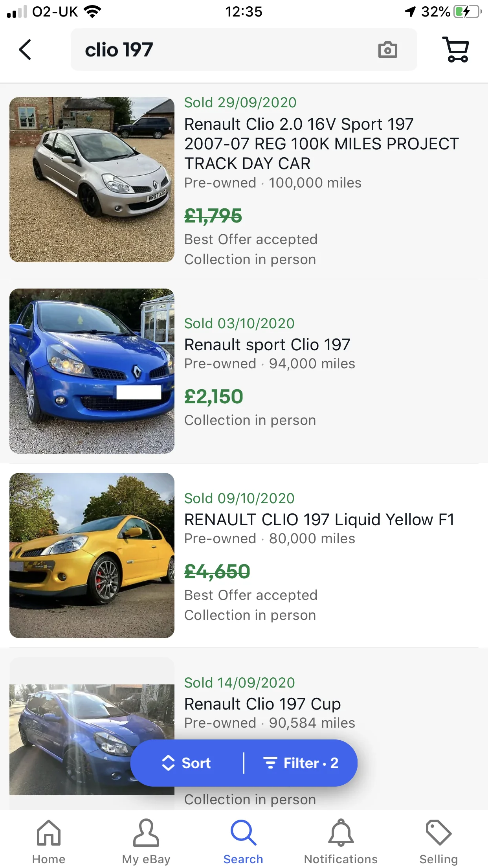Open camera image search icon
This screenshot has height=868, width=488.
pyautogui.click(x=387, y=50)
